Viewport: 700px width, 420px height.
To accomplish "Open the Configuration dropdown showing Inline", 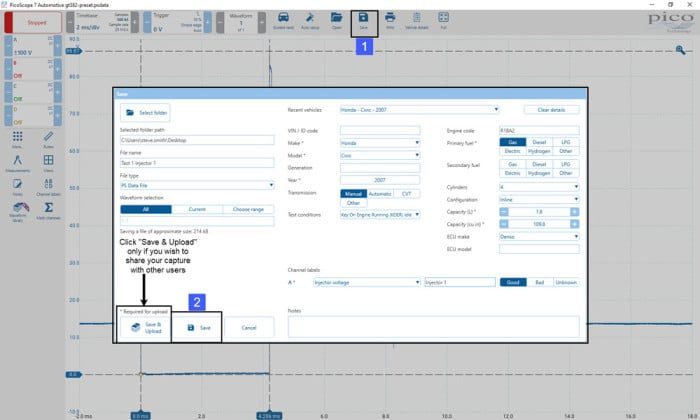I will (539, 200).
